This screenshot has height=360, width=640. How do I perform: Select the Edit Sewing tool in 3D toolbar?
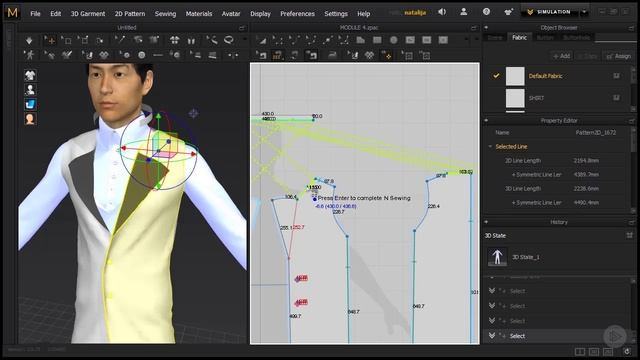coord(120,40)
